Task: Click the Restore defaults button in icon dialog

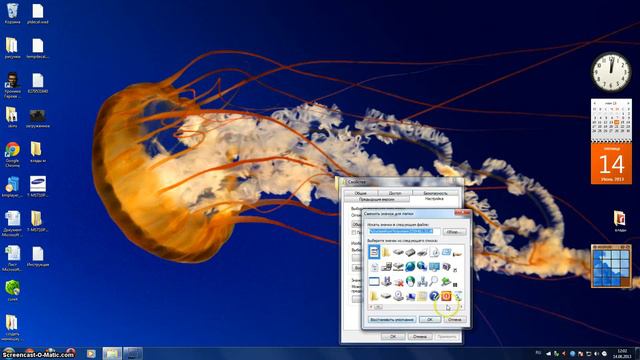Action: click(x=391, y=320)
